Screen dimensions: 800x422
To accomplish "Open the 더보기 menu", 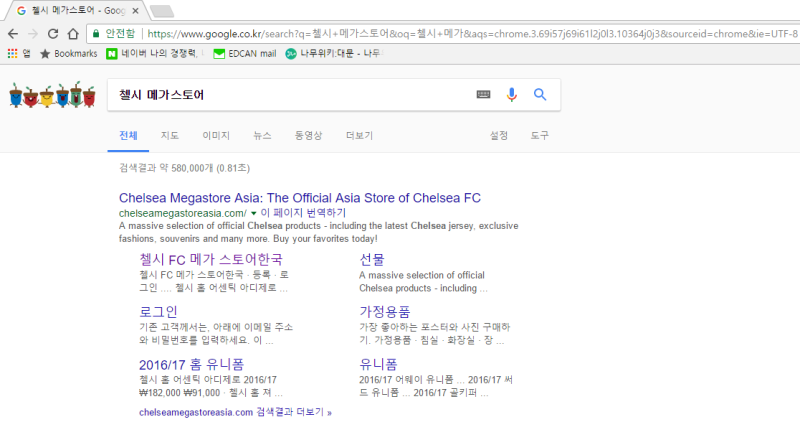I will 359,135.
